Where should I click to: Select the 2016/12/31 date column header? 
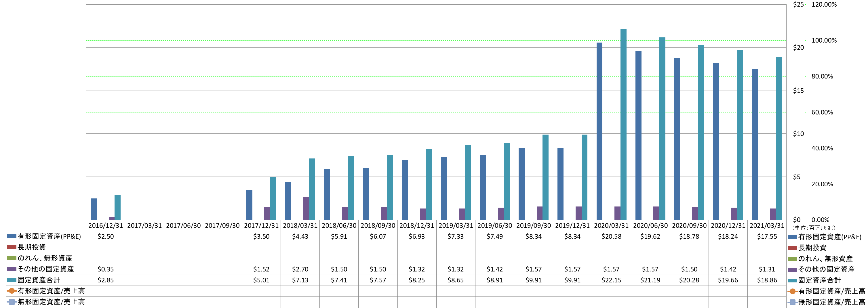[x=105, y=225]
